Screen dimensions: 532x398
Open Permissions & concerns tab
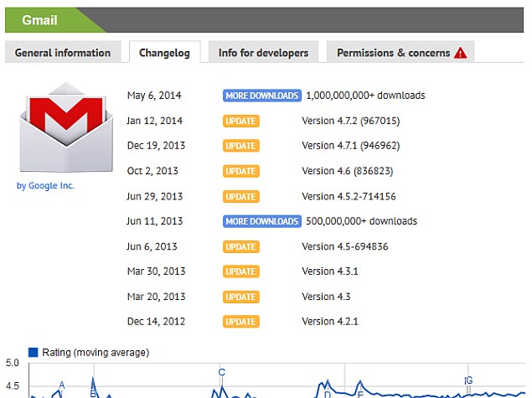(400, 52)
